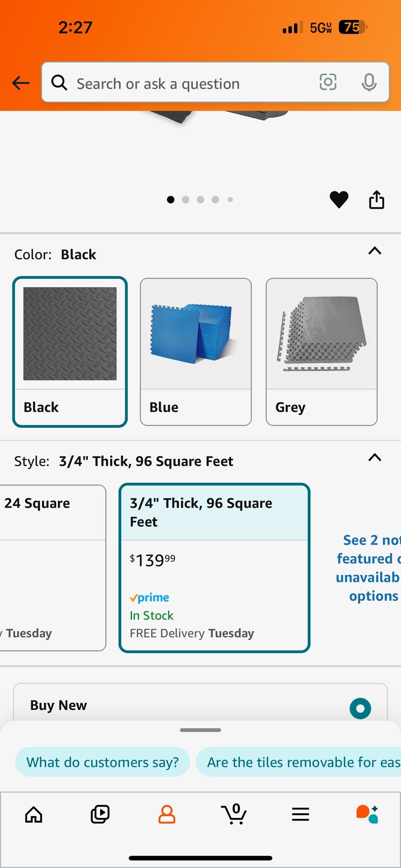Open the Rufus AI assistant icon

point(367,814)
